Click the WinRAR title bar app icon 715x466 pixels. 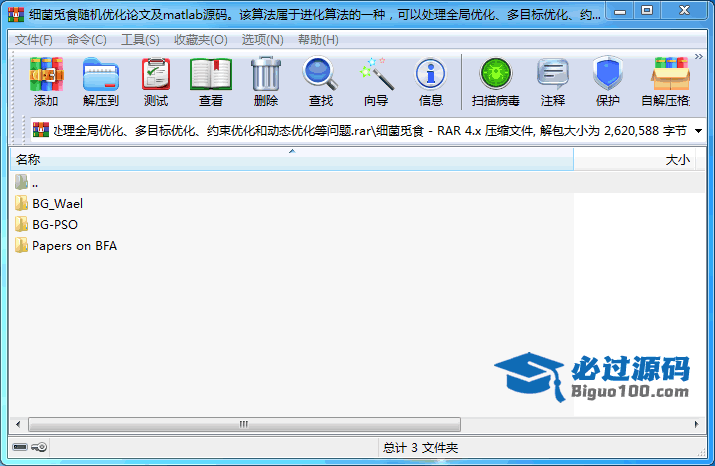pos(16,15)
